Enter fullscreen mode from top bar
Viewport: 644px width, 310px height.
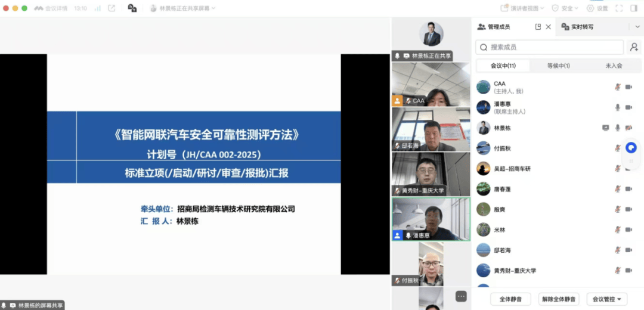click(619, 8)
